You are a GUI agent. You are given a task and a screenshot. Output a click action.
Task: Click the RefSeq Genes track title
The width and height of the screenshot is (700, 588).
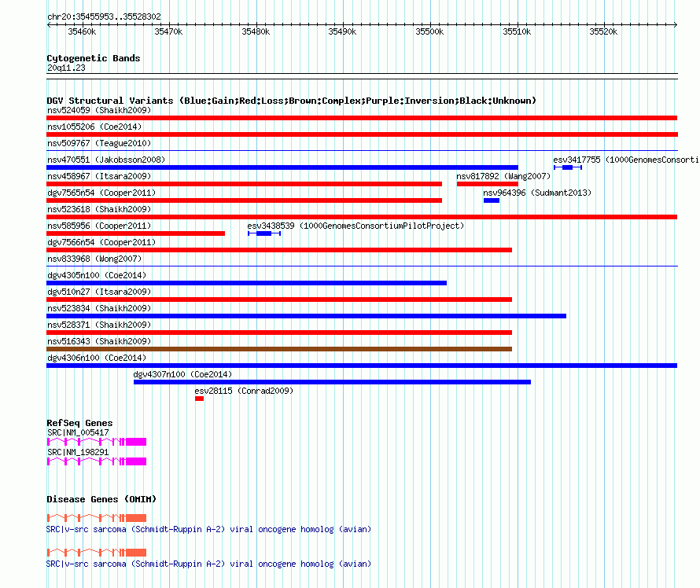[x=79, y=423]
